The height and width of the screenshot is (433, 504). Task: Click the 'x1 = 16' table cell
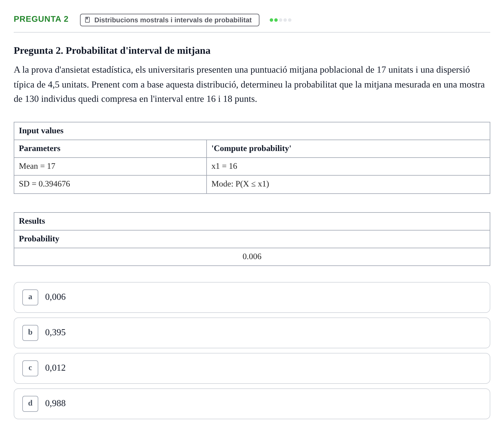(x=348, y=166)
